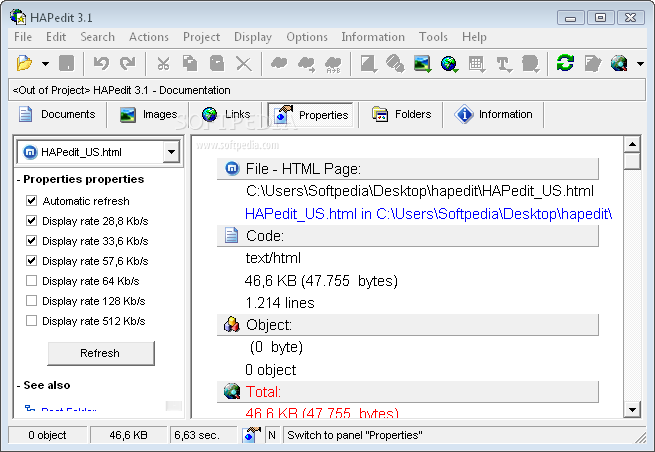Click the Find binoculars icon
The image size is (655, 452).
tap(279, 63)
